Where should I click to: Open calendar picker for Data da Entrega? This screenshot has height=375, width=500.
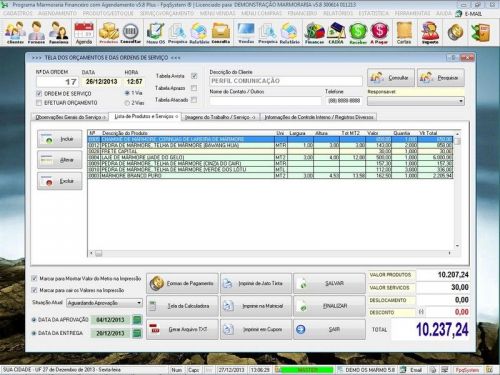coord(137,333)
